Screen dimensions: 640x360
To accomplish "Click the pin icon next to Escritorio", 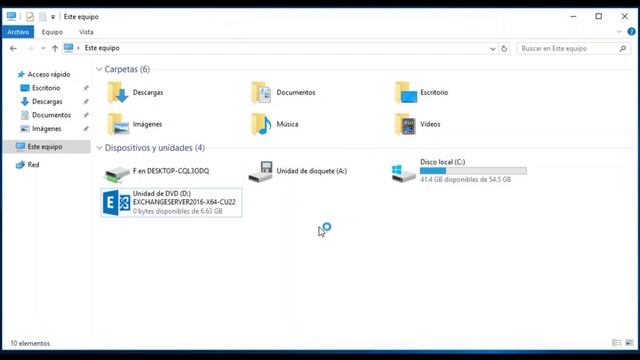I will tap(86, 88).
